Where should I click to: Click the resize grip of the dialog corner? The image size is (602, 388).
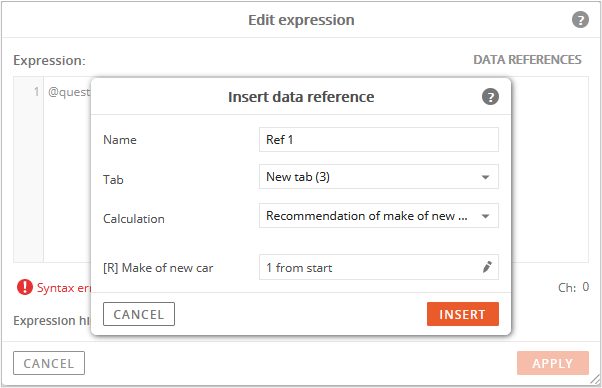(595, 380)
